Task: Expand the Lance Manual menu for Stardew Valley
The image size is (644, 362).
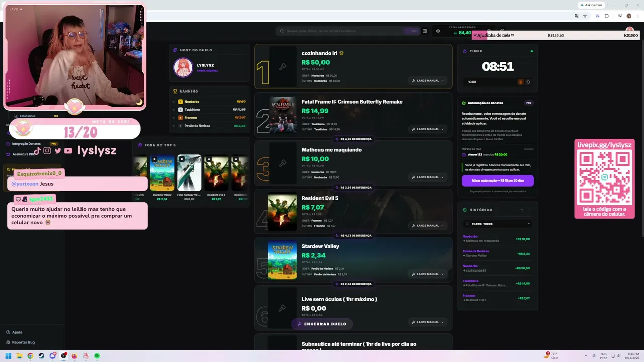Action: tap(428, 274)
